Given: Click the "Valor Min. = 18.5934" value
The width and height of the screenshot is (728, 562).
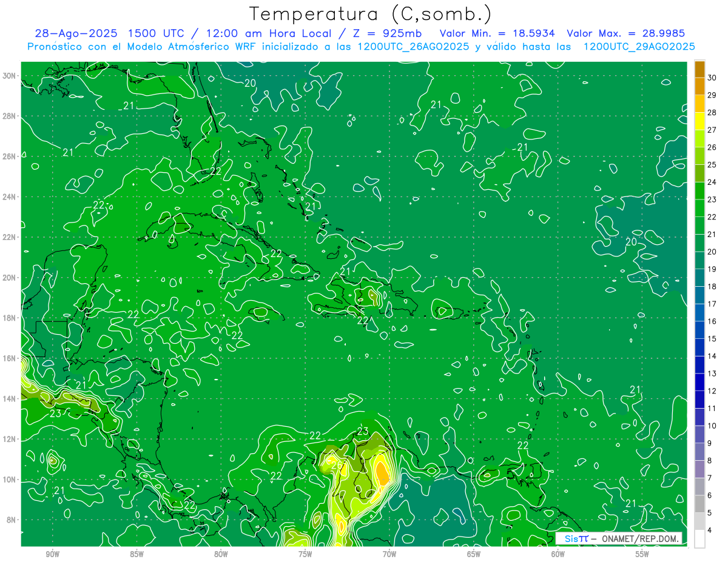Looking at the screenshot, I should [497, 33].
